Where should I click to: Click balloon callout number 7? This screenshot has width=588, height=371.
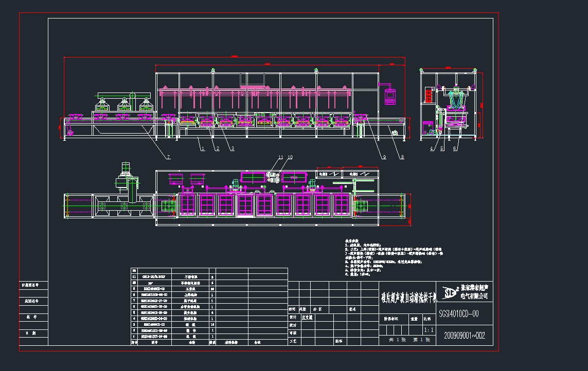point(168,156)
